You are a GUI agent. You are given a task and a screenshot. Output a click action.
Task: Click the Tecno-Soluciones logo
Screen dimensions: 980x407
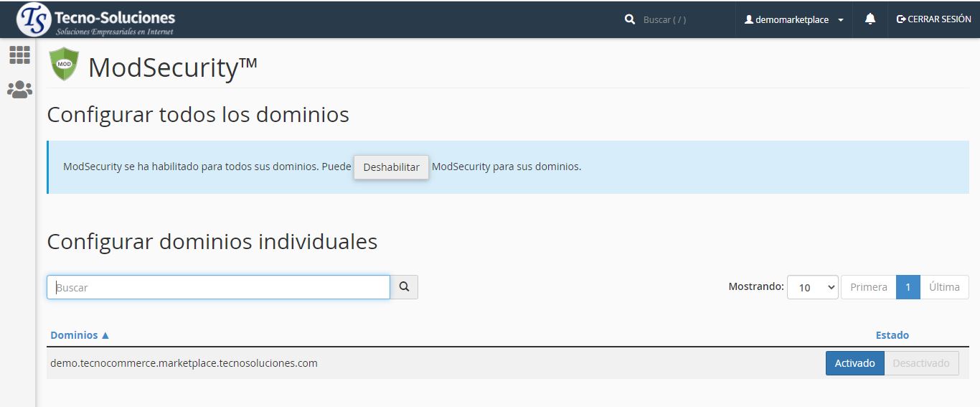pyautogui.click(x=96, y=19)
